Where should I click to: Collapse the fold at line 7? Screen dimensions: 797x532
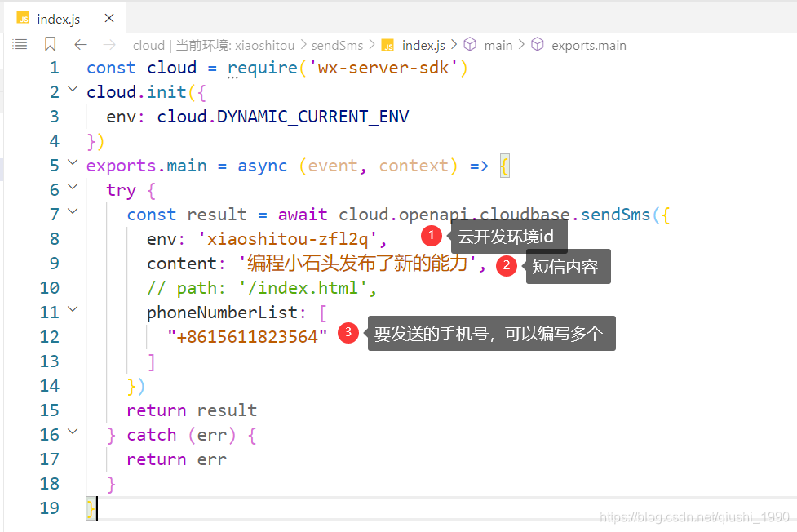pos(73,211)
